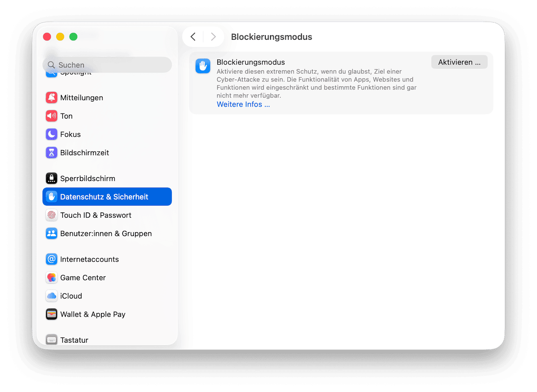This screenshot has height=392, width=537.
Task: Click the Blockierungsmodus hand icon
Action: (x=203, y=66)
